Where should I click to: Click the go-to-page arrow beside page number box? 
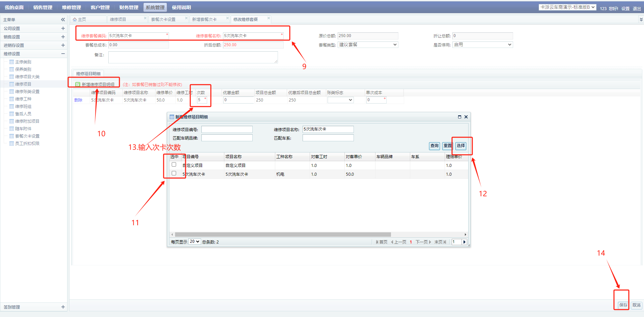point(465,242)
